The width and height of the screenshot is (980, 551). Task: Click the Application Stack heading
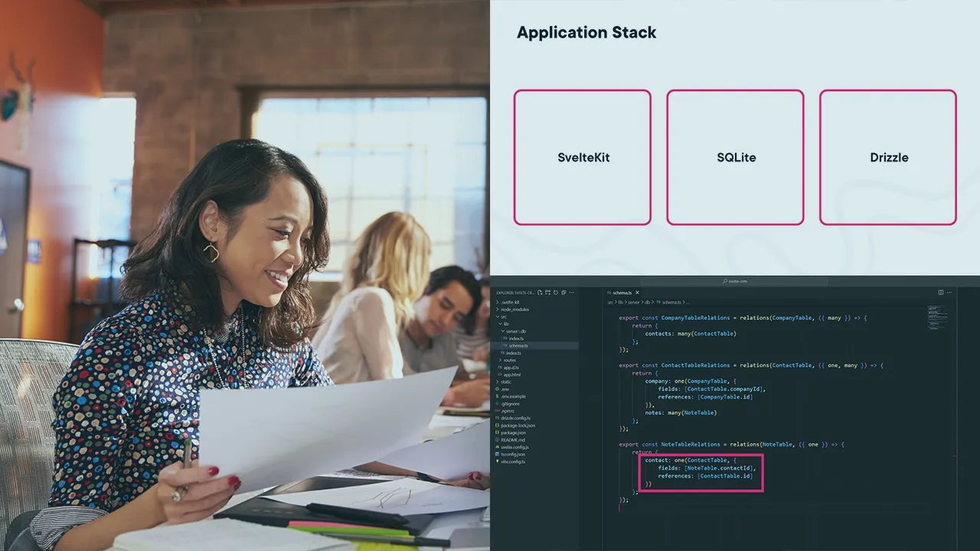586,32
